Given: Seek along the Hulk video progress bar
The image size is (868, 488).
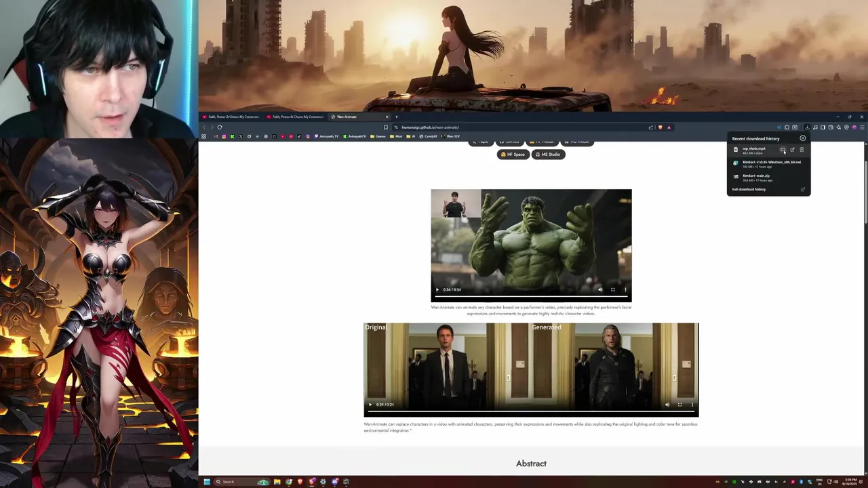Looking at the screenshot, I should 531,297.
